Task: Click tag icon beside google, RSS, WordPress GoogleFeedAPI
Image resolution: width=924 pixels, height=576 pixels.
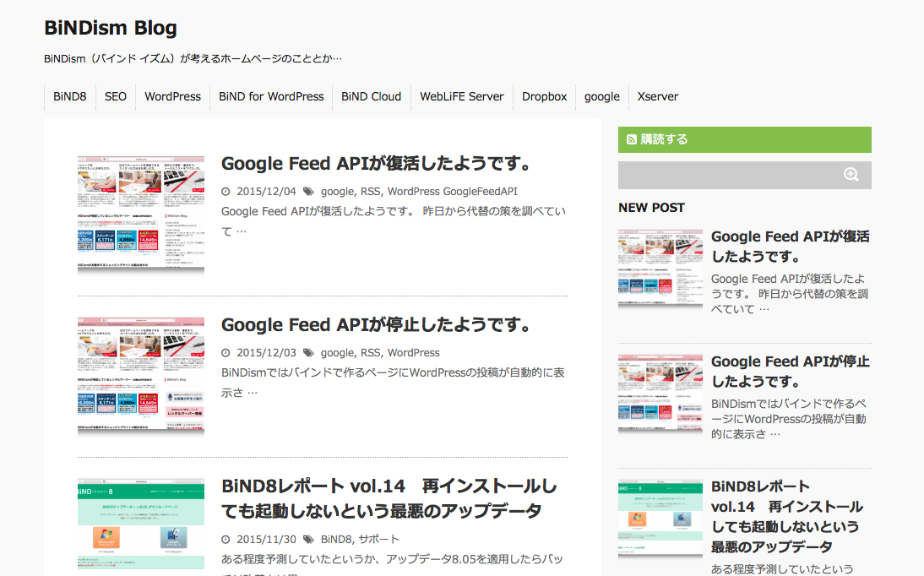Action: [x=308, y=192]
